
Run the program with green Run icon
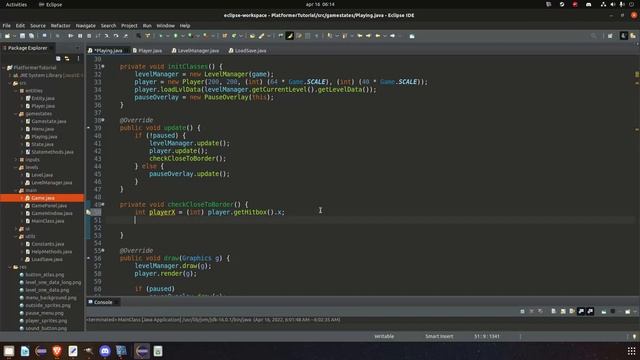pos(176,36)
